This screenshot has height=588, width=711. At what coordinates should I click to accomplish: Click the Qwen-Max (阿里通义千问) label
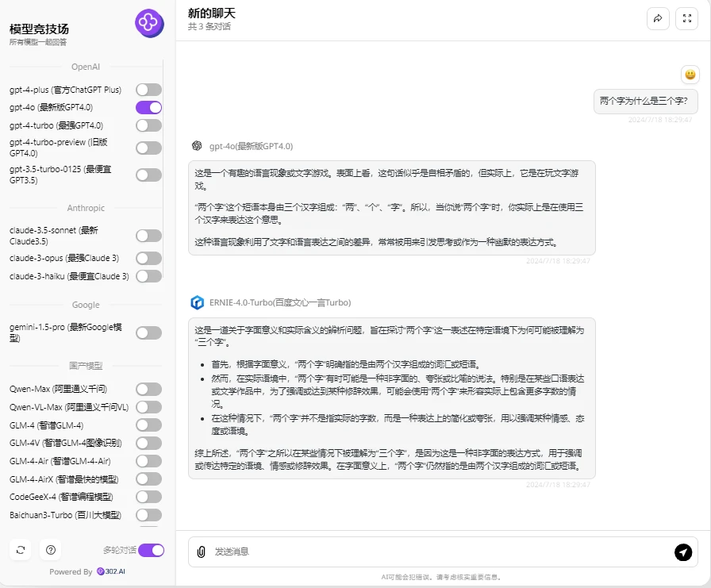point(58,389)
